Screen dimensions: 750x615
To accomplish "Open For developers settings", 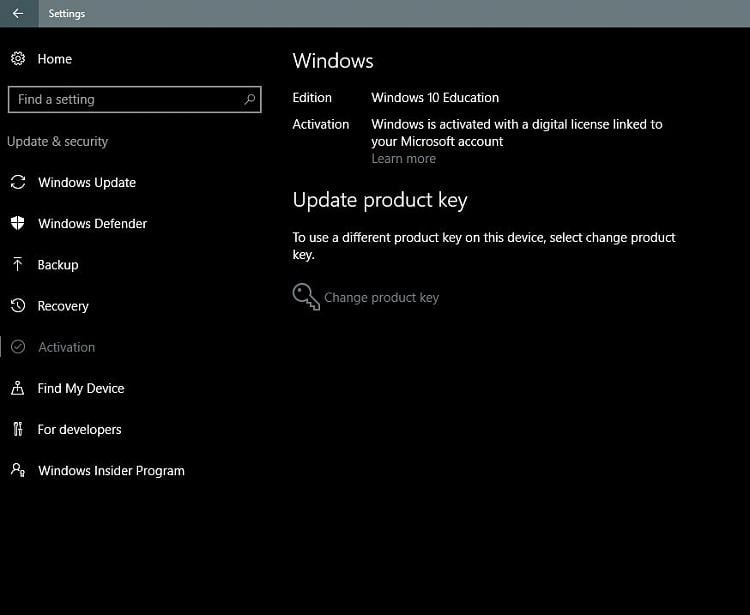I will [x=79, y=429].
